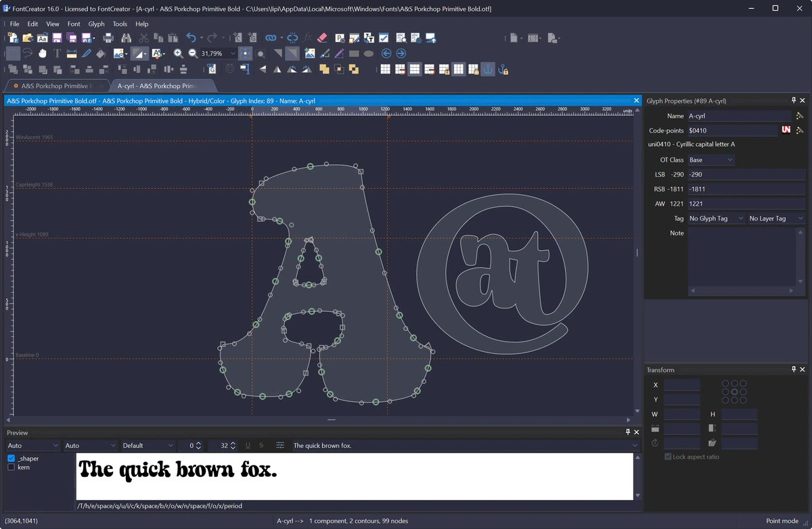Go to previous glyph with left arrow

coord(386,53)
